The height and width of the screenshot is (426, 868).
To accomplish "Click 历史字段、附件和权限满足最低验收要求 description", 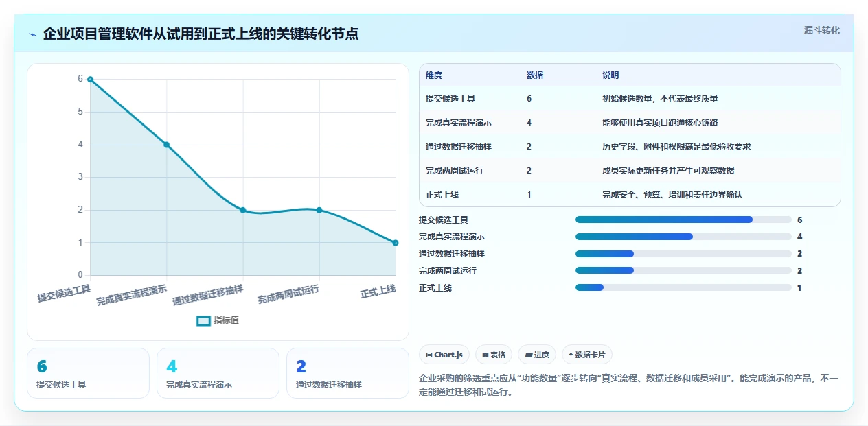I will (x=677, y=147).
